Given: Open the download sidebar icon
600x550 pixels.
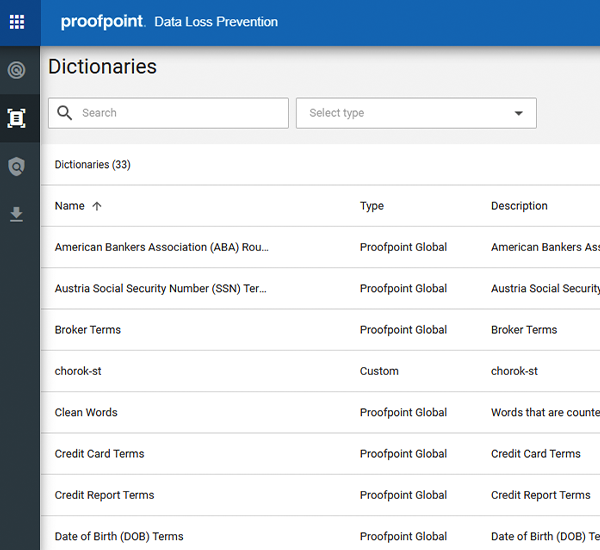Looking at the screenshot, I should click(16, 214).
